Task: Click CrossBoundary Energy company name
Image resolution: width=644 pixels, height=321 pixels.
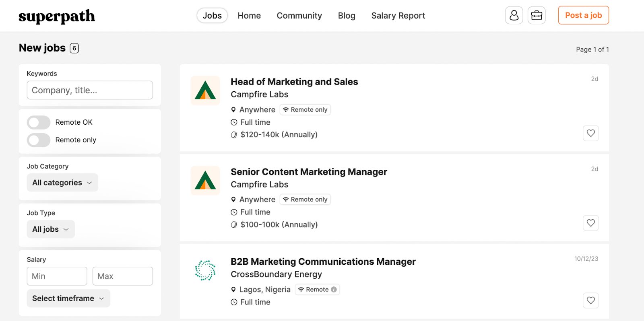Action: 276,274
